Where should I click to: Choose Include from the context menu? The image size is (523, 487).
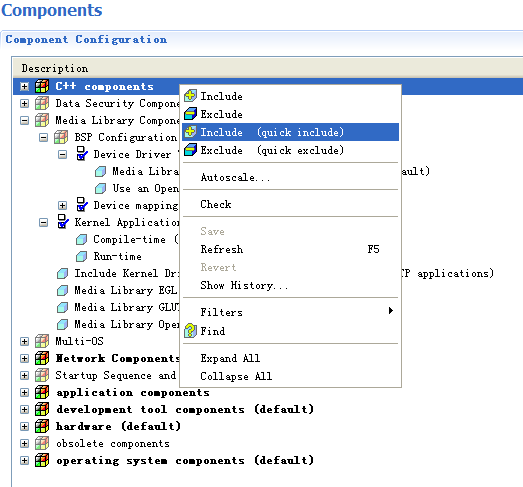(291, 96)
